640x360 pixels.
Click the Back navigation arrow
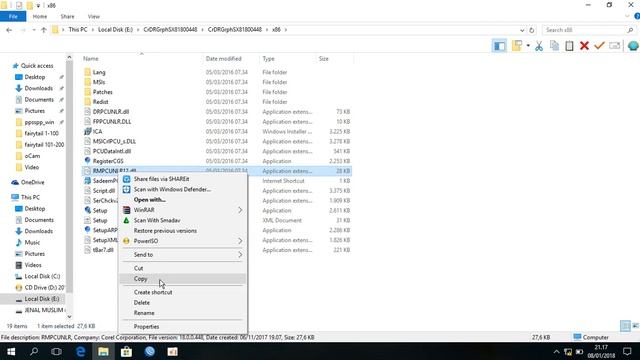(x=9, y=30)
